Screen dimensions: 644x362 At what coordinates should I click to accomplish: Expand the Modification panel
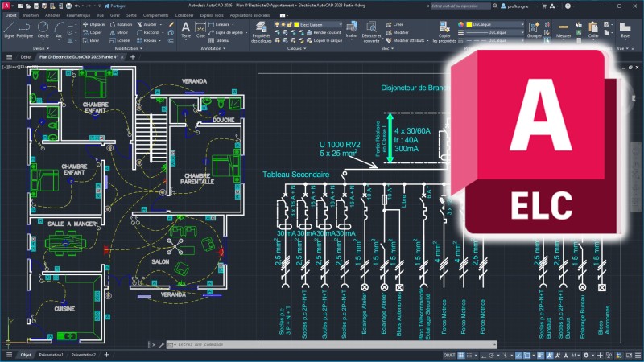click(129, 48)
